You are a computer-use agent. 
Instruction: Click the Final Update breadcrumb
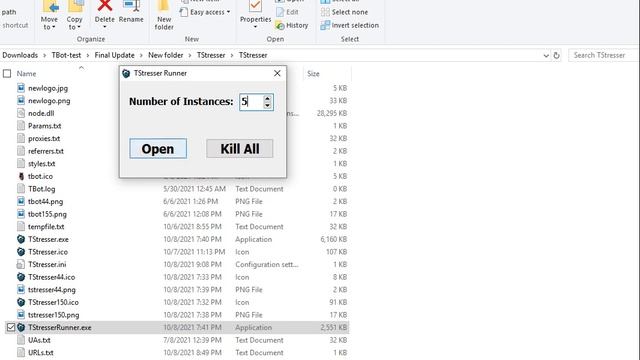pyautogui.click(x=114, y=55)
